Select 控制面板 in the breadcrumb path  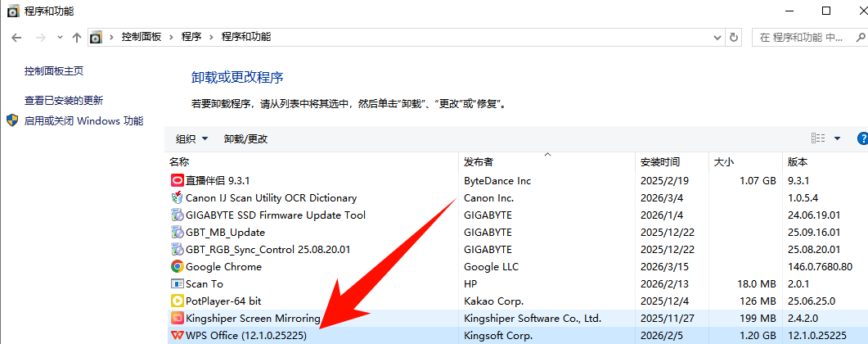click(142, 37)
